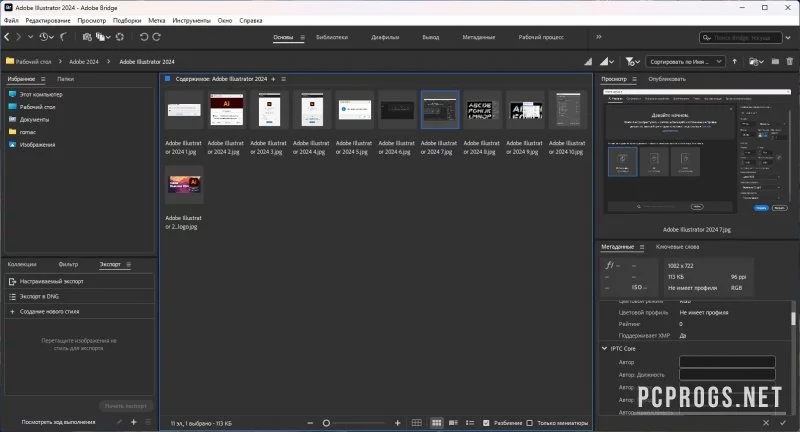The image size is (800, 432).
Task: Open the Просмотр menu
Action: click(x=92, y=20)
